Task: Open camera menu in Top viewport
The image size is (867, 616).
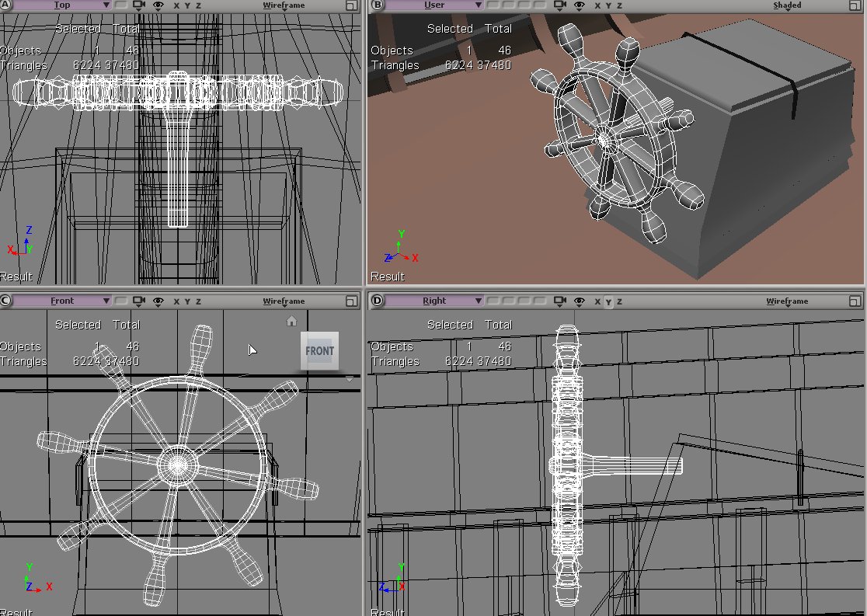Action: 139,5
